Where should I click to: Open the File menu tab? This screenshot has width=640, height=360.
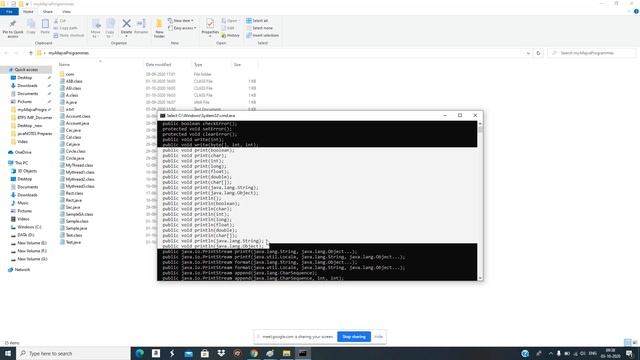(9, 11)
